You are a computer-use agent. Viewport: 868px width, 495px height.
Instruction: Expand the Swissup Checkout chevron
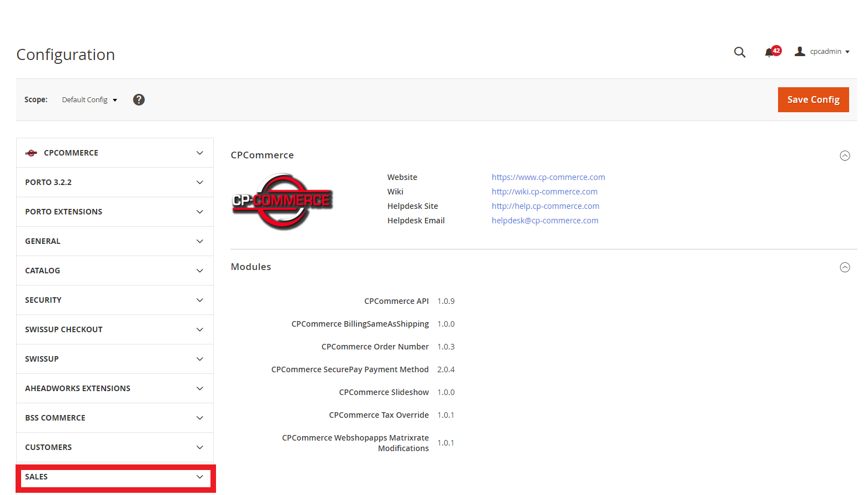[200, 329]
